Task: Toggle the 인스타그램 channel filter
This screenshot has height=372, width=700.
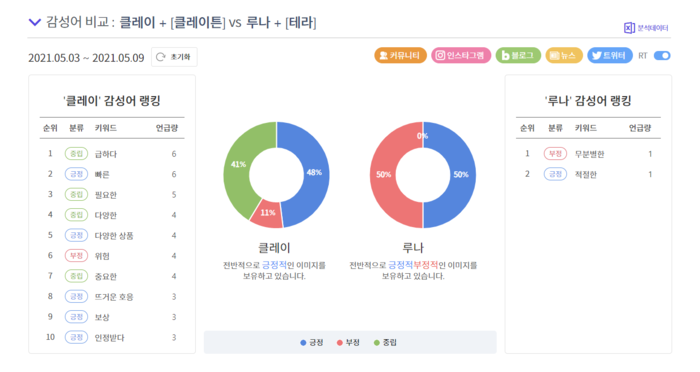Action: coord(461,55)
